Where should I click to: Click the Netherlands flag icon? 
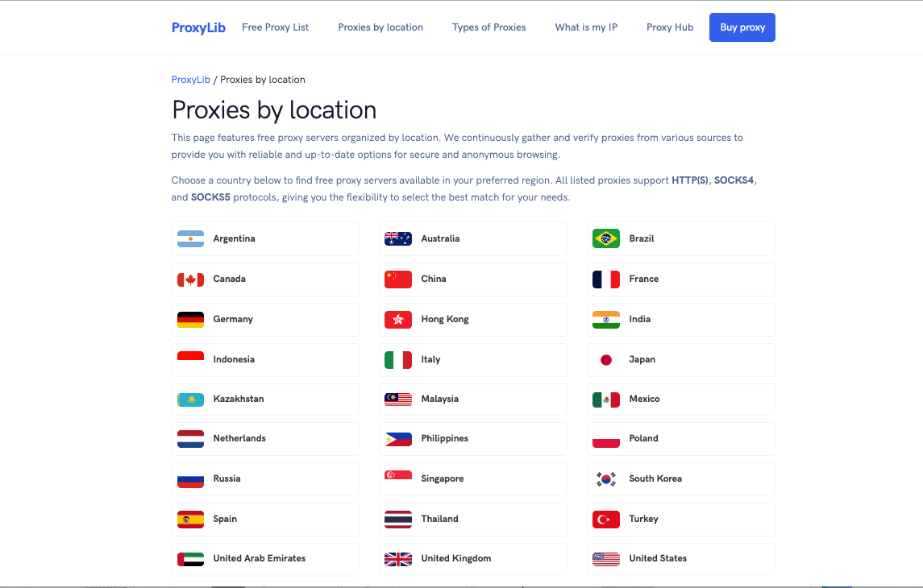point(191,439)
